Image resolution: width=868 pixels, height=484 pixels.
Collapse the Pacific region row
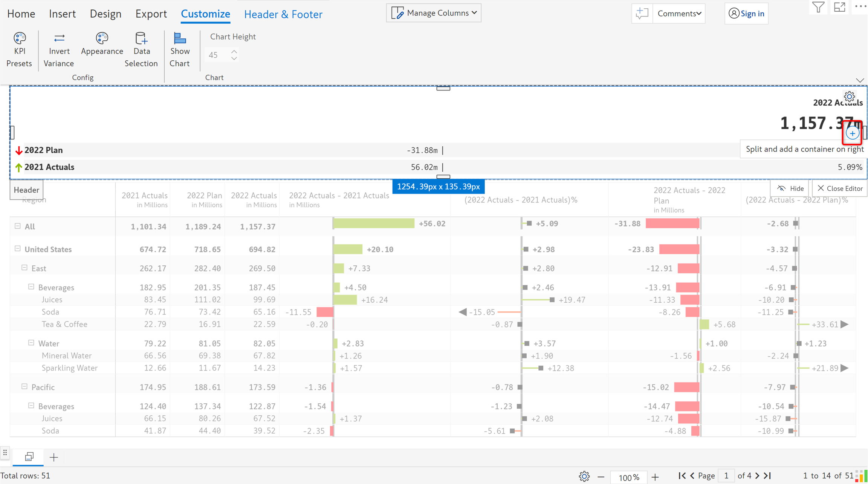point(24,387)
